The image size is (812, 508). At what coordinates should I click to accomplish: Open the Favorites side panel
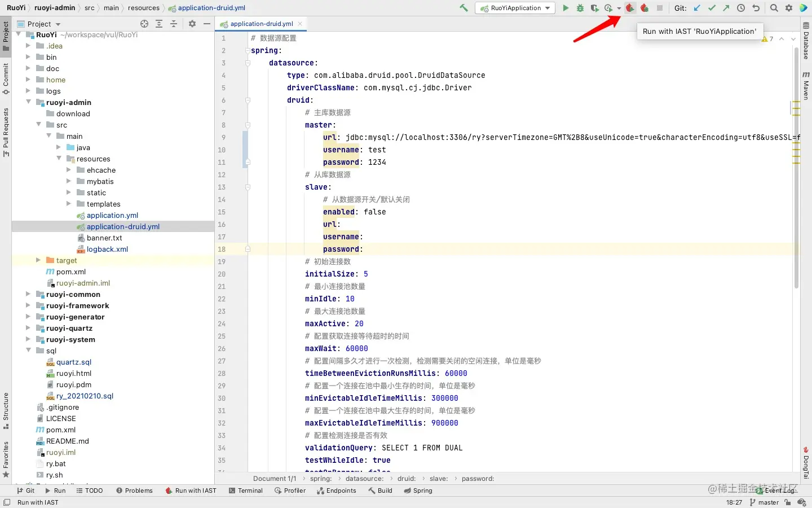coord(6,459)
